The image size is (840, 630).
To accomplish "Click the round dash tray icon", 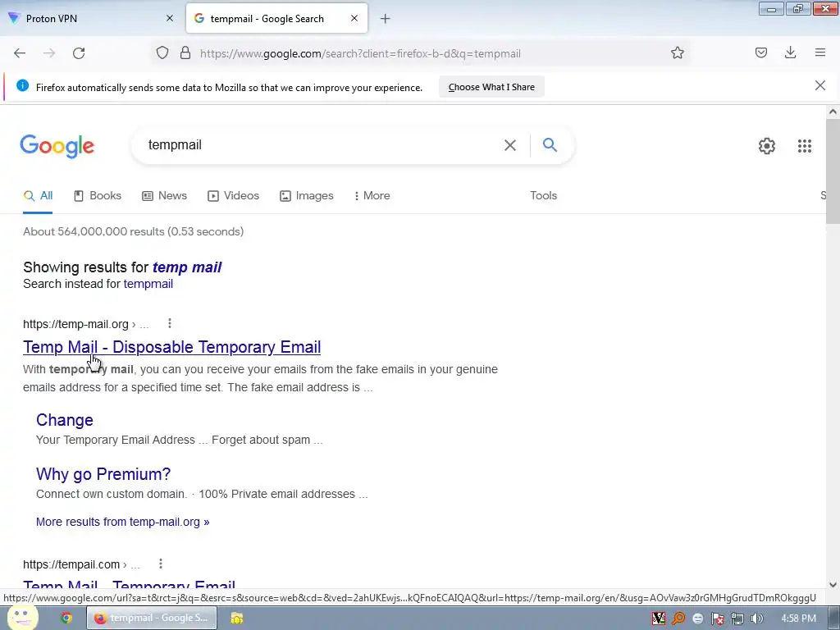I will (697, 619).
